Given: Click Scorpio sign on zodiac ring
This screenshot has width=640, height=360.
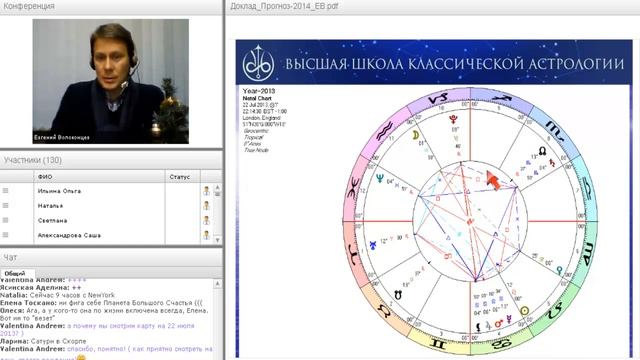Looking at the screenshot, I should click(x=556, y=131).
